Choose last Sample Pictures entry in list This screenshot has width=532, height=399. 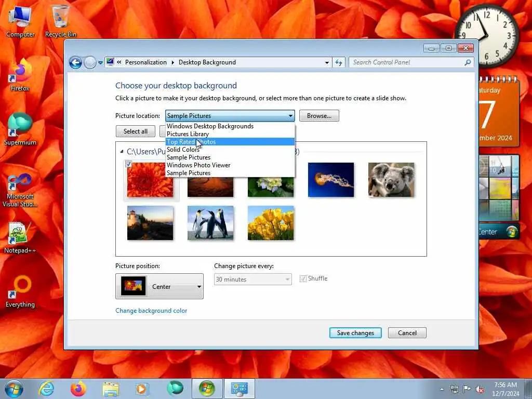(x=230, y=173)
